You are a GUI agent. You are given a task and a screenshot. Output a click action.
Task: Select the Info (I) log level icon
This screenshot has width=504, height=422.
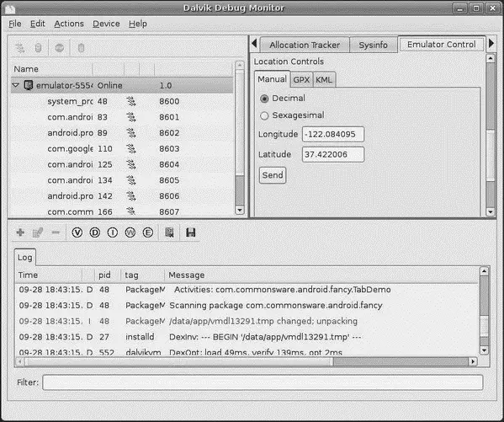[x=112, y=232]
